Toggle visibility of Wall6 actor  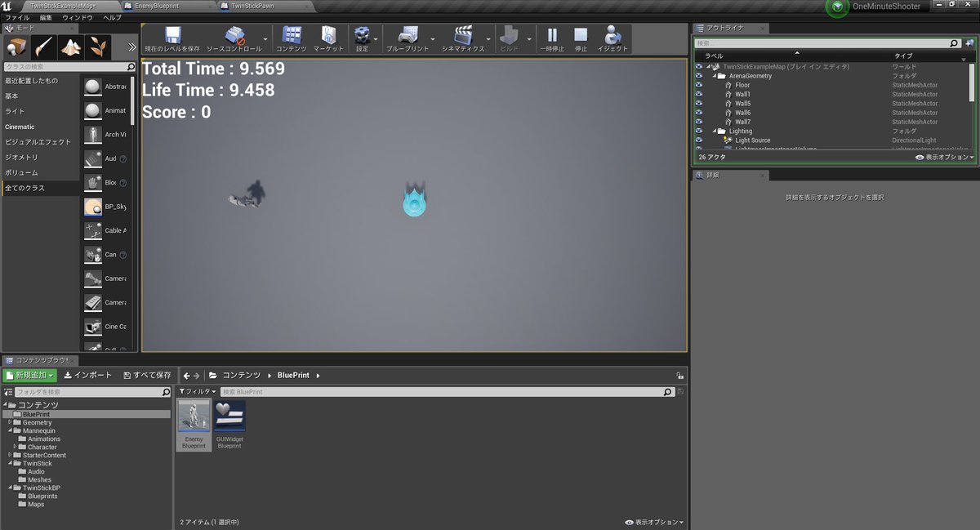pyautogui.click(x=698, y=113)
